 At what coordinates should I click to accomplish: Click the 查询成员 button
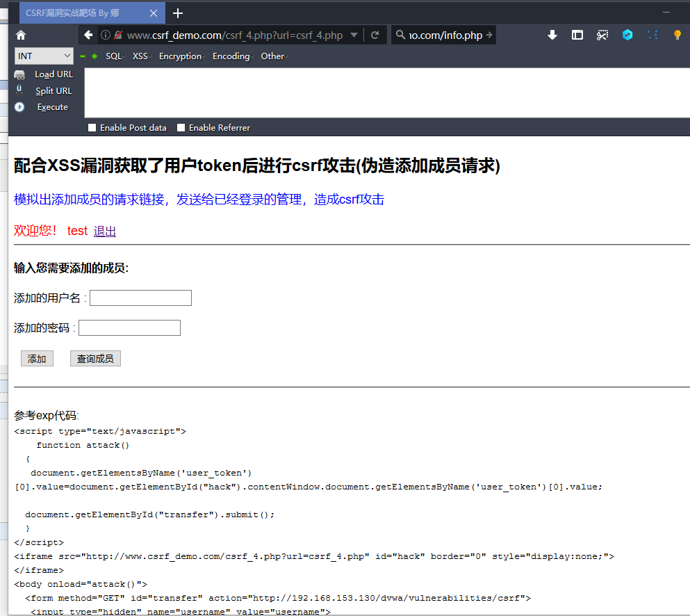pyautogui.click(x=95, y=359)
